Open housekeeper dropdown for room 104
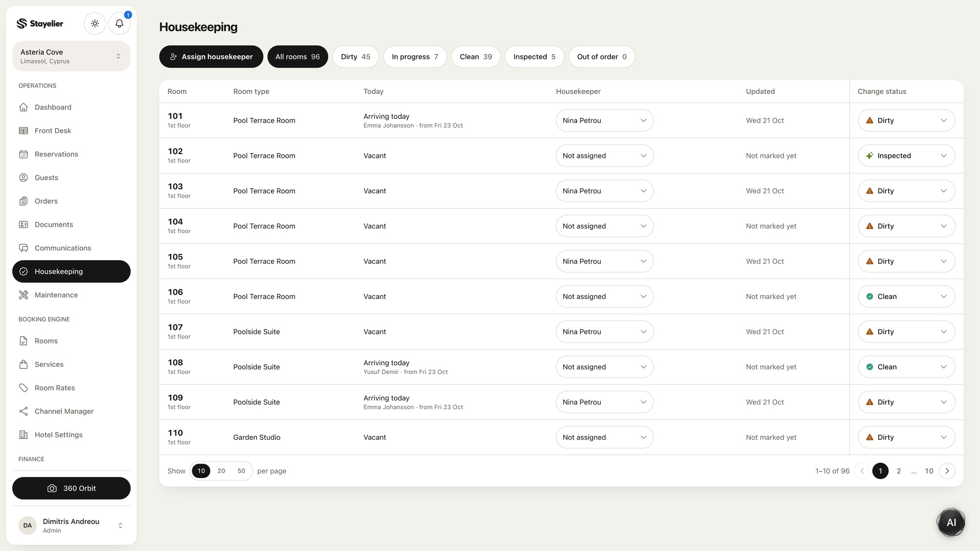 (x=604, y=226)
